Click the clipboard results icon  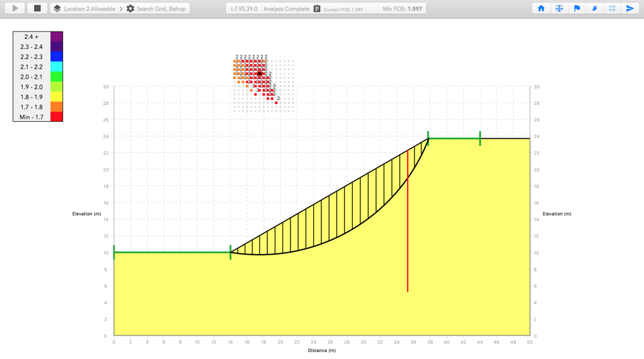(x=317, y=9)
